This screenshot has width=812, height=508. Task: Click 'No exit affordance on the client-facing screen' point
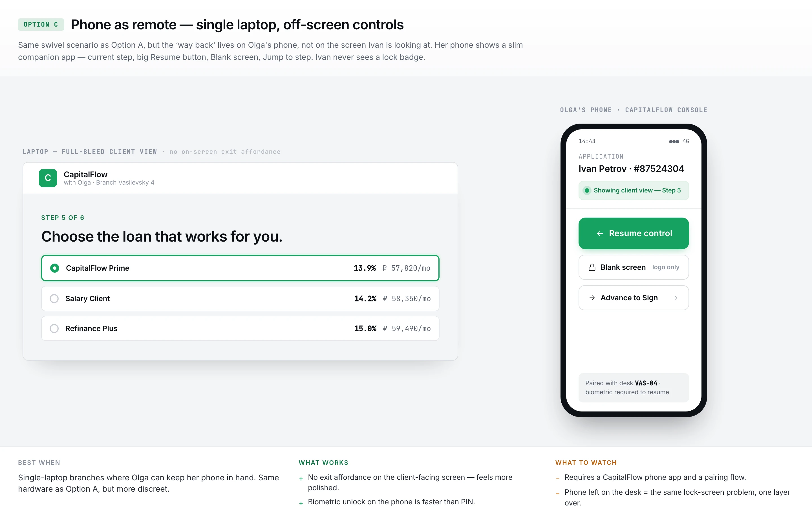[x=410, y=483]
